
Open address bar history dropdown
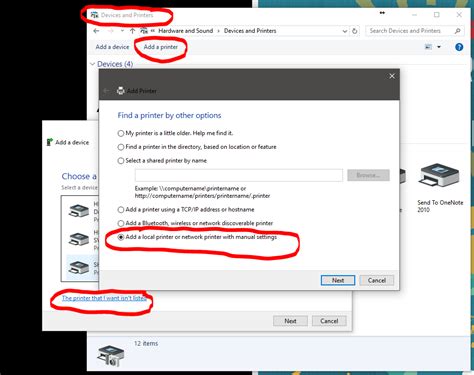pos(345,31)
